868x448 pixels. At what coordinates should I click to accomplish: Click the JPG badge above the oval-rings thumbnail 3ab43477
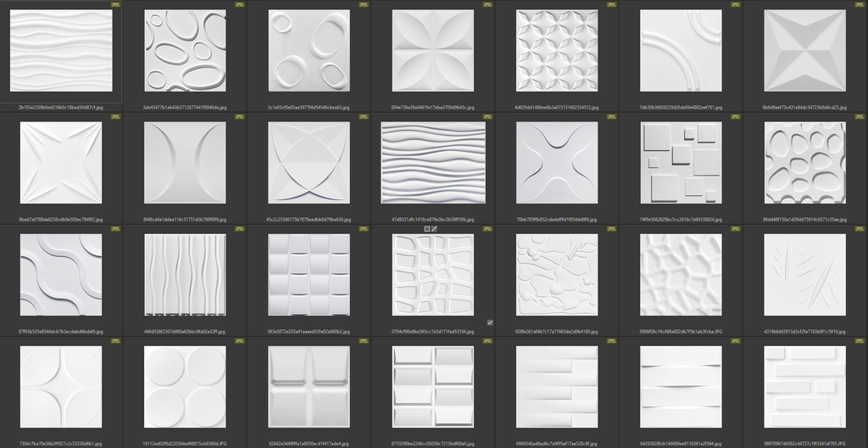pyautogui.click(x=240, y=4)
